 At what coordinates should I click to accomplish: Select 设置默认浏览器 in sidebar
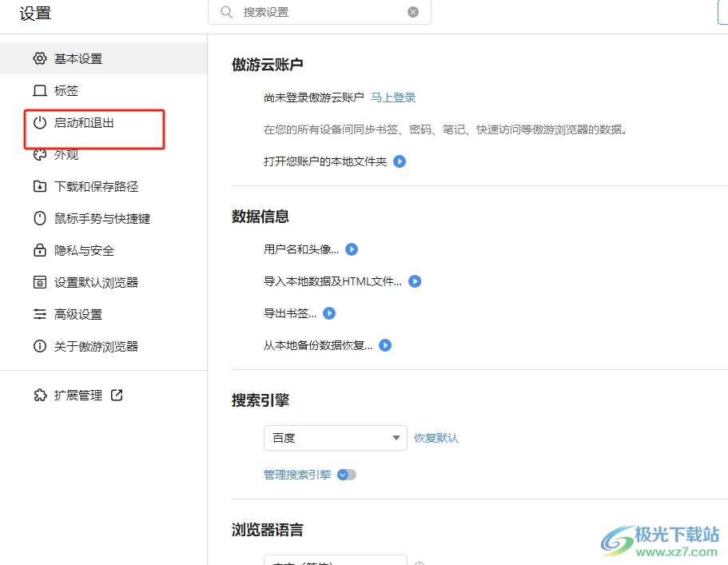(x=104, y=282)
